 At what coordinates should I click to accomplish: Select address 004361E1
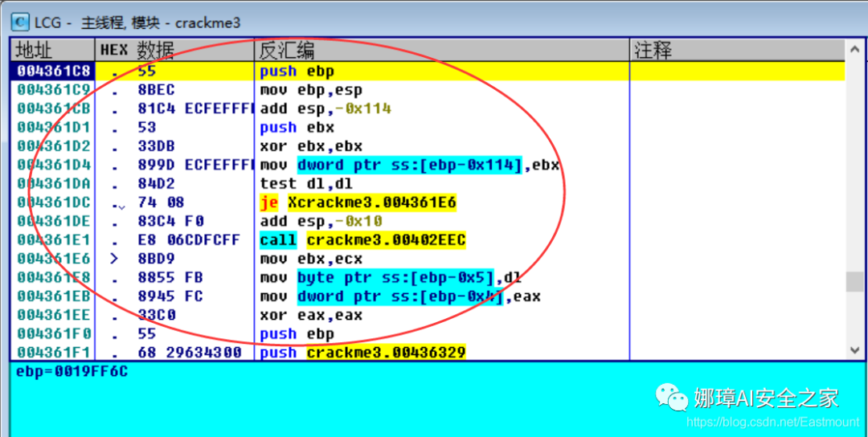coord(53,240)
